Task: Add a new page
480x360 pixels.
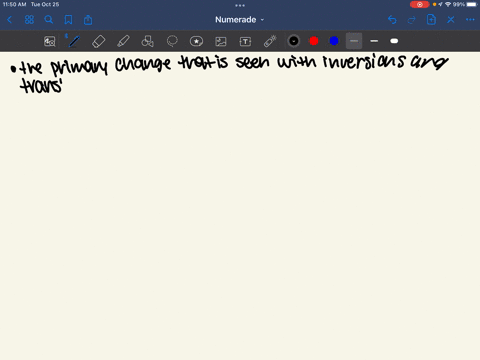Action: pyautogui.click(x=431, y=20)
